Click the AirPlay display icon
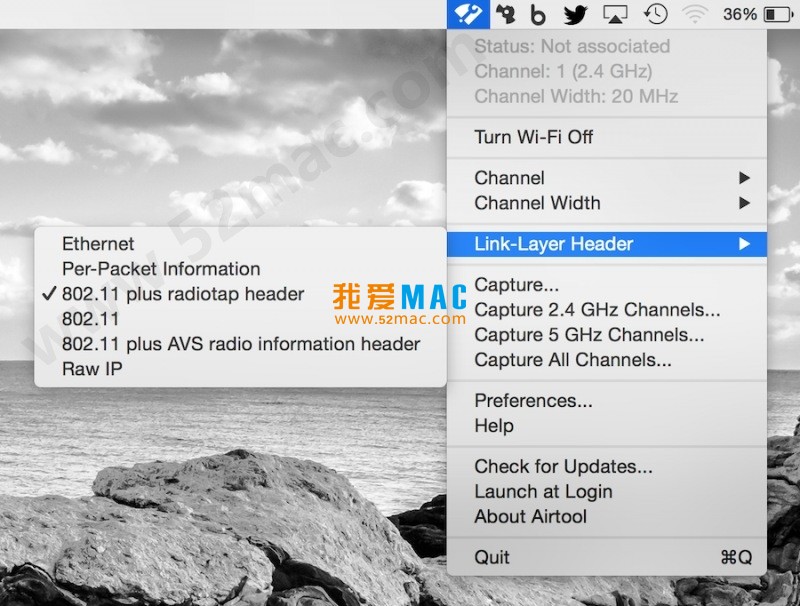Viewport: 800px width, 606px height. tap(615, 14)
